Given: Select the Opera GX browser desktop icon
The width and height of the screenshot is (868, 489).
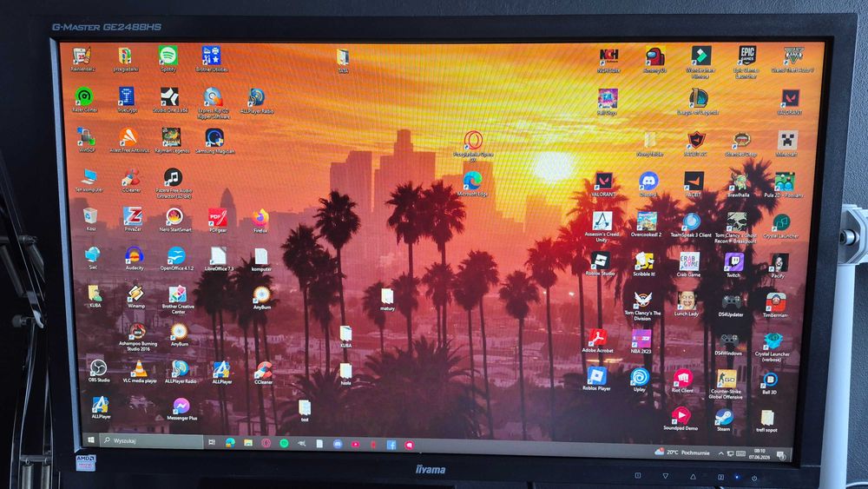Looking at the screenshot, I should pyautogui.click(x=473, y=146).
